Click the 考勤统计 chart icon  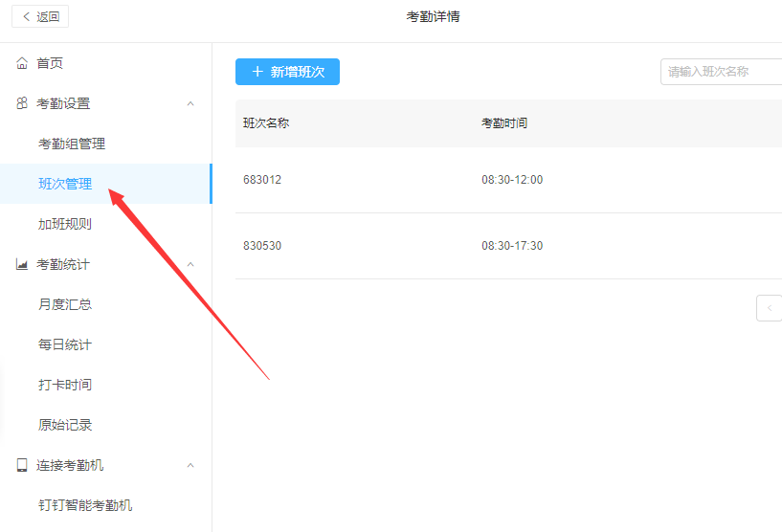(x=22, y=264)
